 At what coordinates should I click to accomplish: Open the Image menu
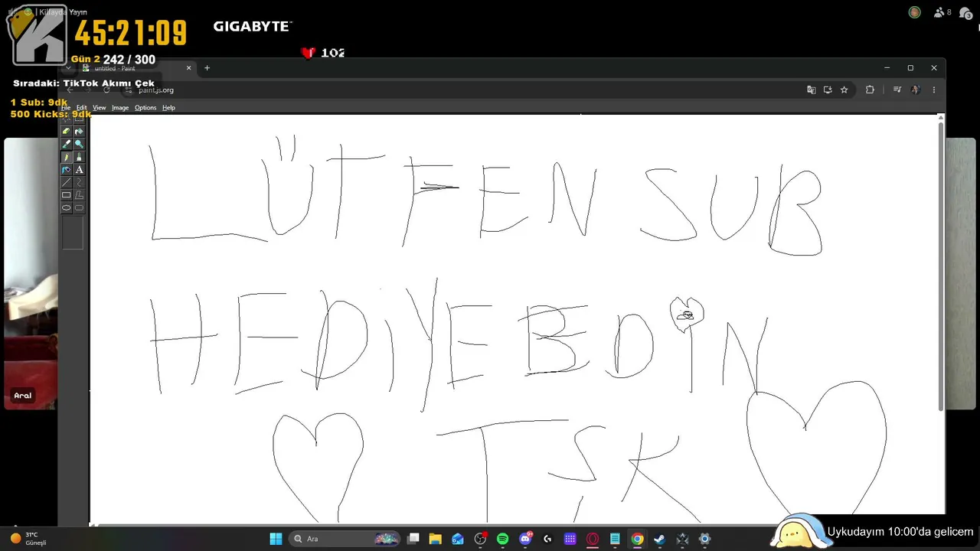tap(120, 108)
